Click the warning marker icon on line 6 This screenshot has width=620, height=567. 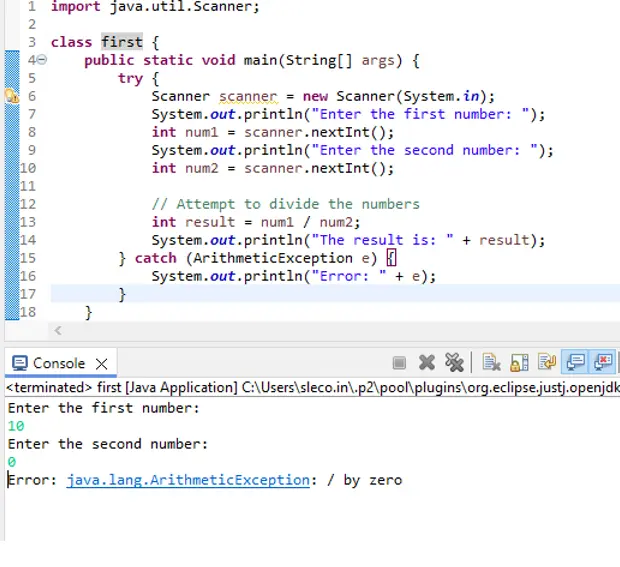pyautogui.click(x=11, y=96)
